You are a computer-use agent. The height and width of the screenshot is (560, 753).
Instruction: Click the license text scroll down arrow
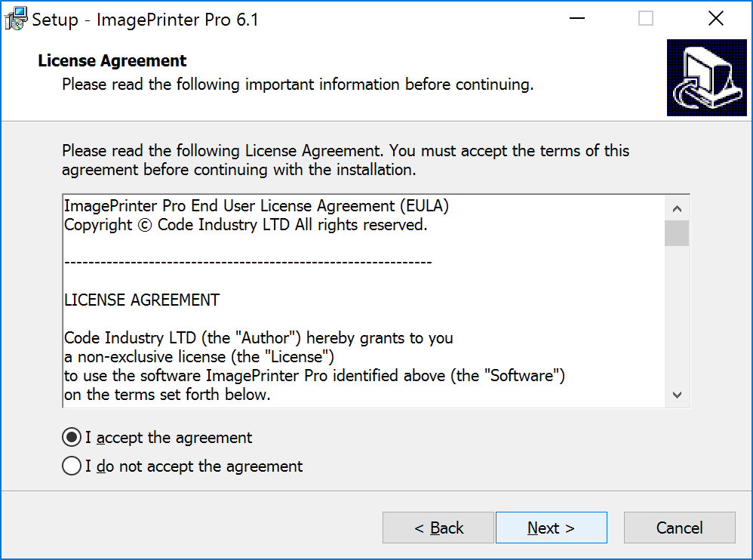tap(677, 395)
